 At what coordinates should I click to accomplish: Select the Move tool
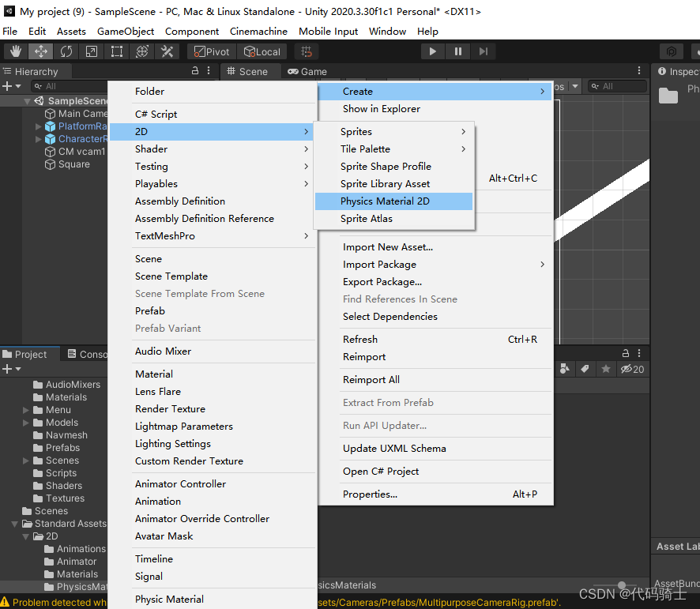[x=40, y=52]
